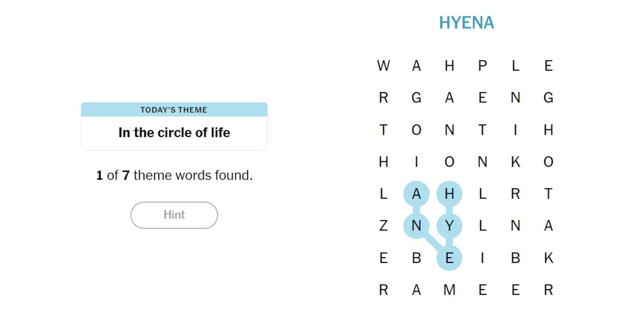Click the HYENA word above the grid

click(466, 23)
